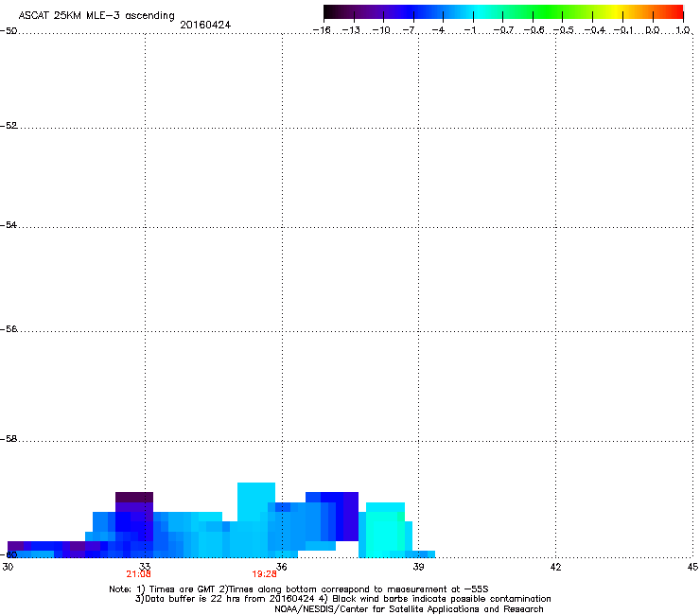
Task: Click the -7 color bar label
Action: coord(409,30)
